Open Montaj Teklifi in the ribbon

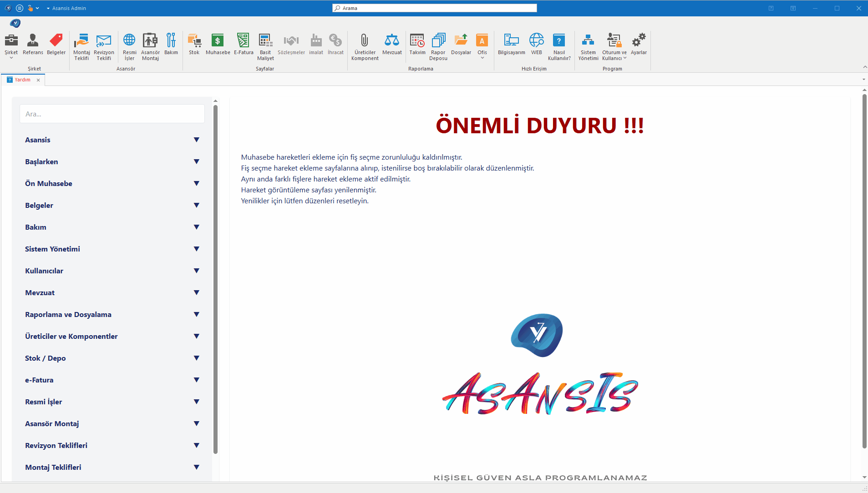pos(82,47)
